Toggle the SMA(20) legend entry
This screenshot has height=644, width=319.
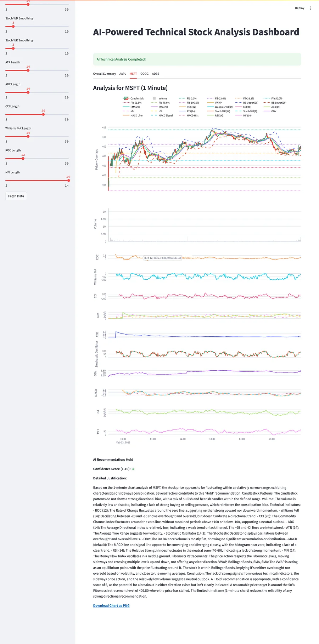[159, 107]
